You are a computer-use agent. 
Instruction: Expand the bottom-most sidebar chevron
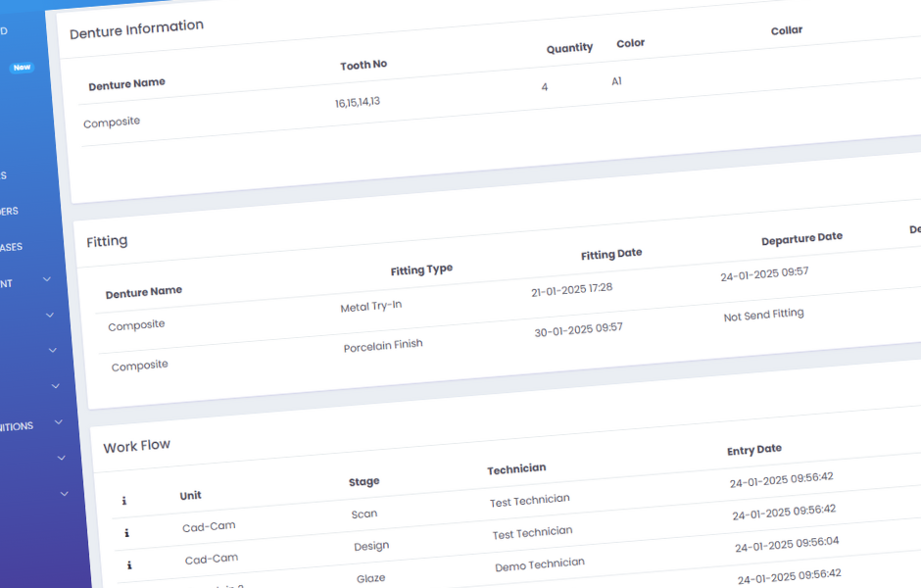point(63,493)
